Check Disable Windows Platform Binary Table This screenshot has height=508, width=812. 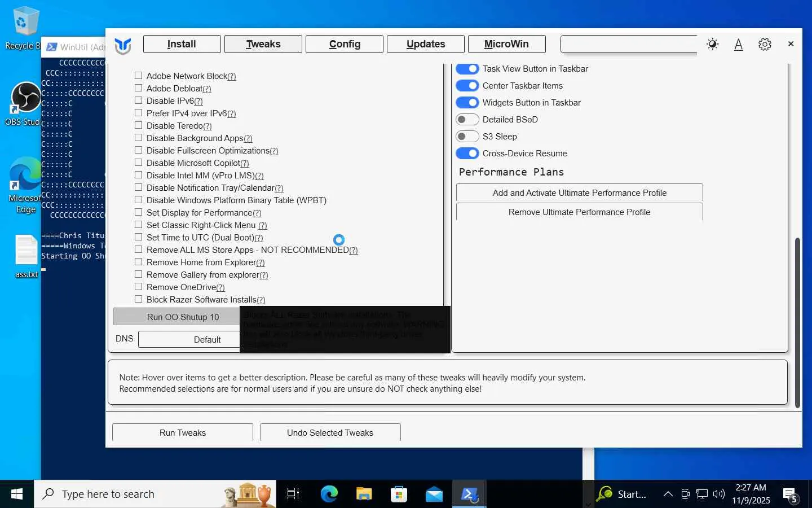pyautogui.click(x=138, y=199)
